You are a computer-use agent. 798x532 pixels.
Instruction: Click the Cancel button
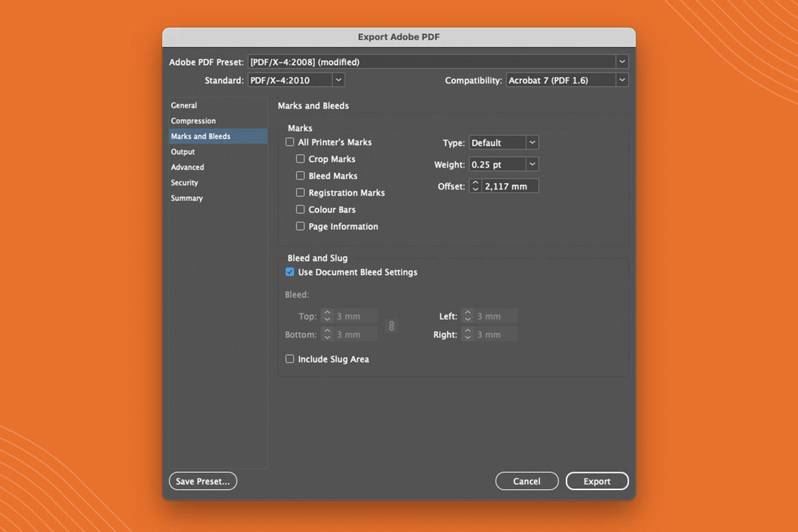pos(527,481)
